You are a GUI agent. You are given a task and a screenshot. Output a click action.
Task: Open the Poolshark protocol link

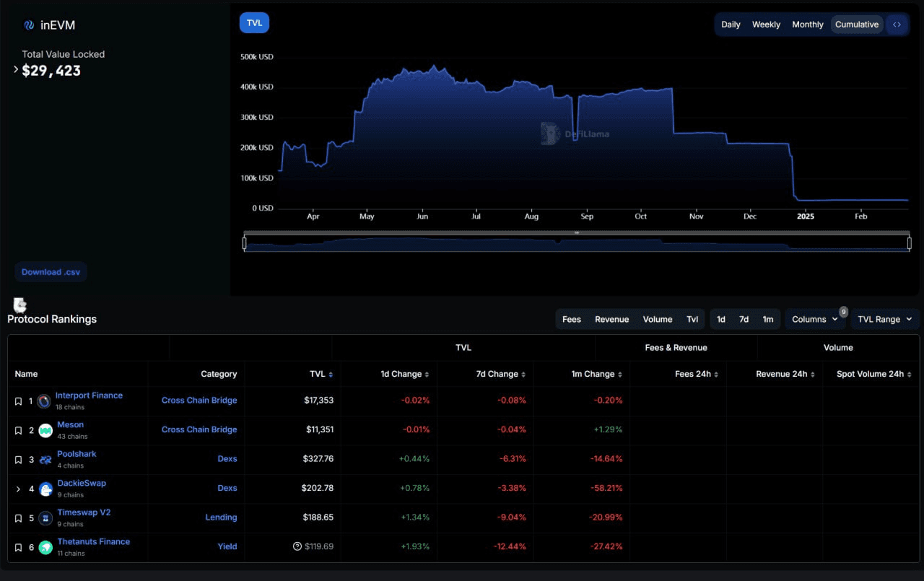click(77, 454)
